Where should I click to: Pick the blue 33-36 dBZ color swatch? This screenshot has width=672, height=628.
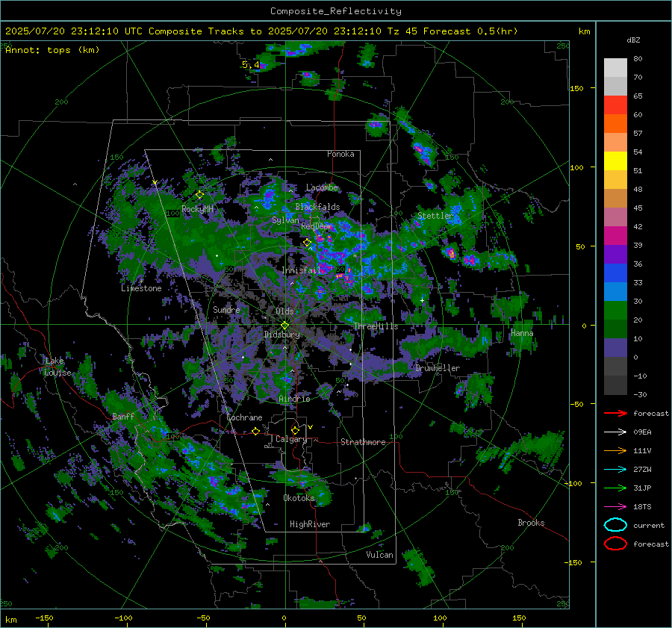point(615,273)
